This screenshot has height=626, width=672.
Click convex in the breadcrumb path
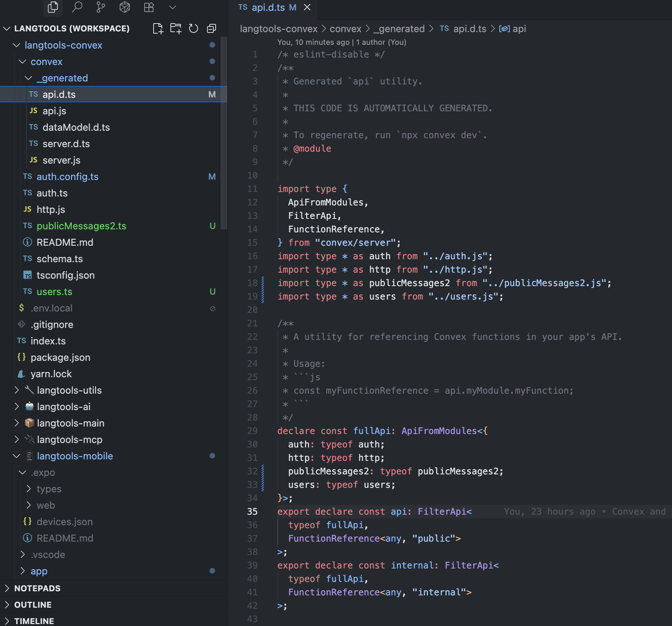coord(345,29)
